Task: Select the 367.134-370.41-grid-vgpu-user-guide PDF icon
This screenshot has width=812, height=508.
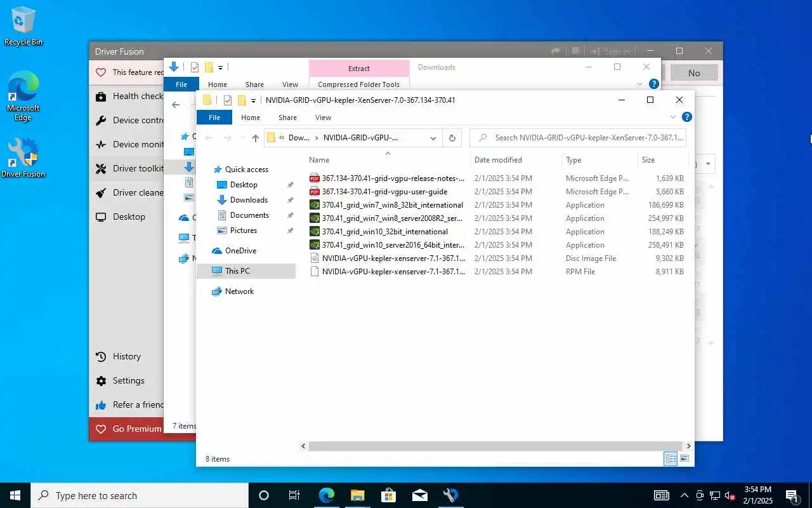Action: pyautogui.click(x=314, y=192)
